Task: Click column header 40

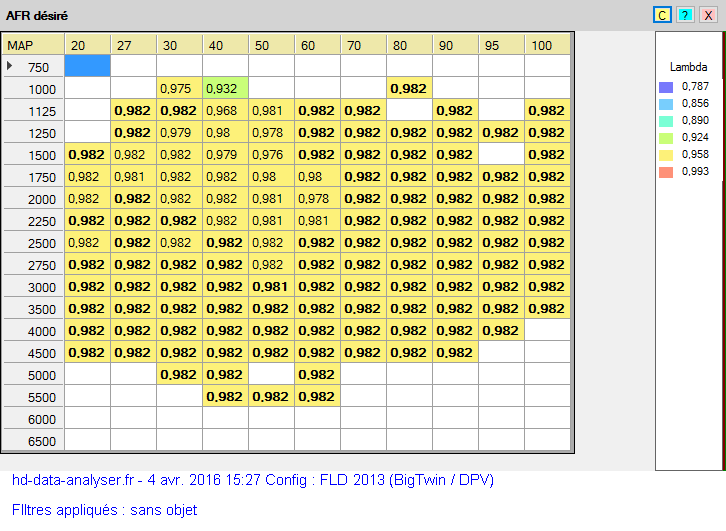Action: click(225, 44)
